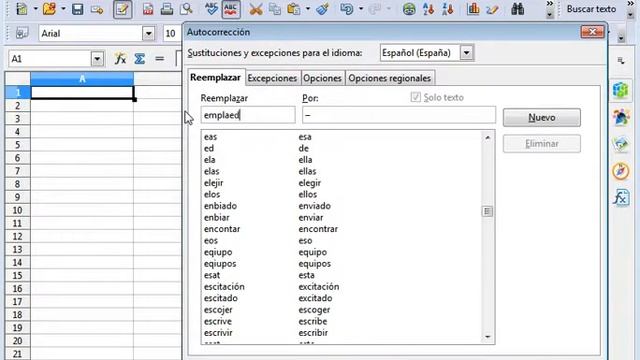The image size is (640, 360).
Task: Click the Open file folder icon
Action: pos(49,9)
